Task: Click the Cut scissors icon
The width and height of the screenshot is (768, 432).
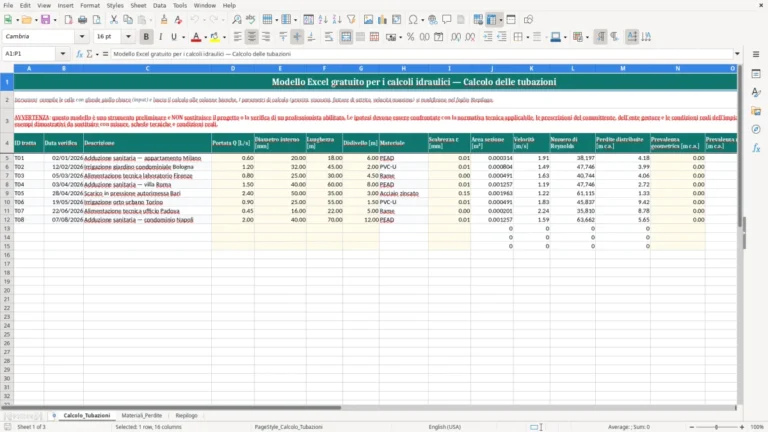Action: [x=114, y=20]
